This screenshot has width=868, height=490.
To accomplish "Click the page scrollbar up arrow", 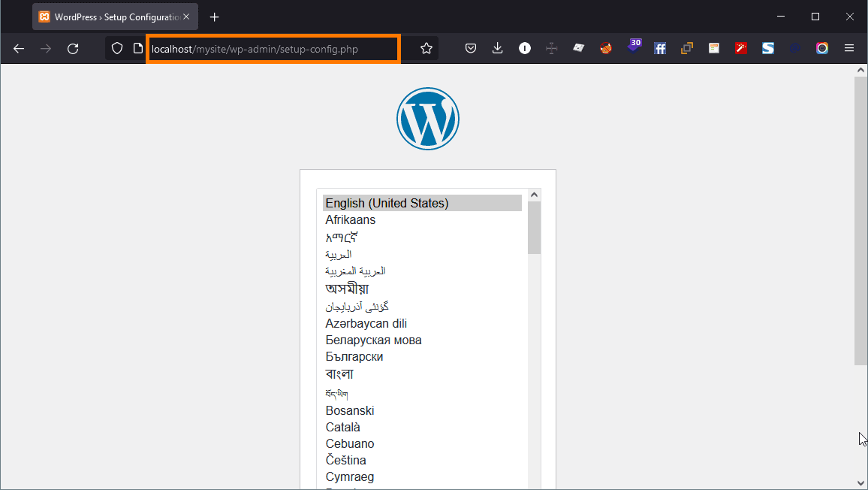I will tap(860, 71).
